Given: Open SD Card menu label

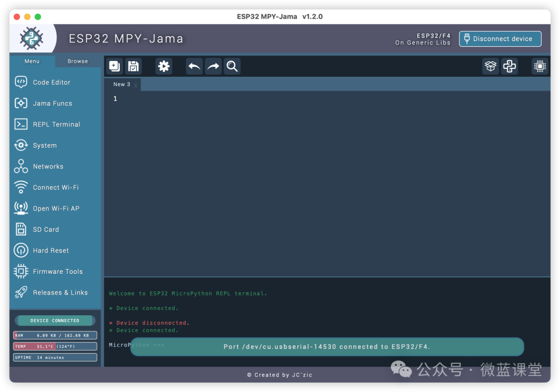Looking at the screenshot, I should coord(46,229).
